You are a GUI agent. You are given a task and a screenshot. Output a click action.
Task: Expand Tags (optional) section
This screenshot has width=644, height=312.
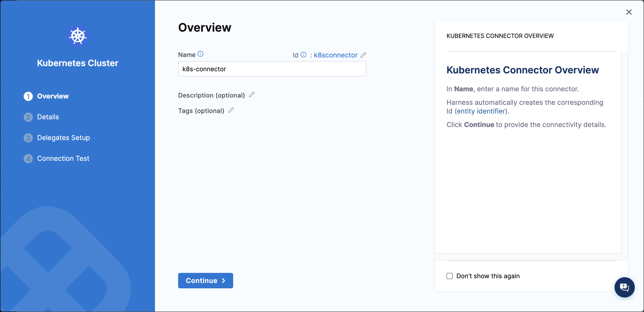201,111
